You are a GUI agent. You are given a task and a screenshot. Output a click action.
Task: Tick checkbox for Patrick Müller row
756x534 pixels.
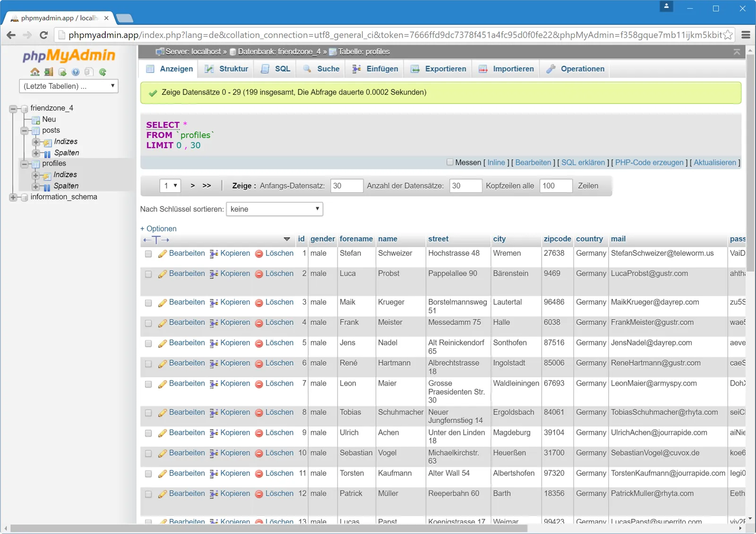[148, 494]
